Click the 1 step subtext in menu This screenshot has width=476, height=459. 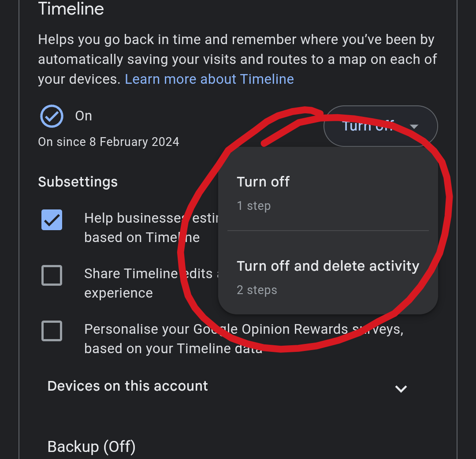pyautogui.click(x=254, y=206)
